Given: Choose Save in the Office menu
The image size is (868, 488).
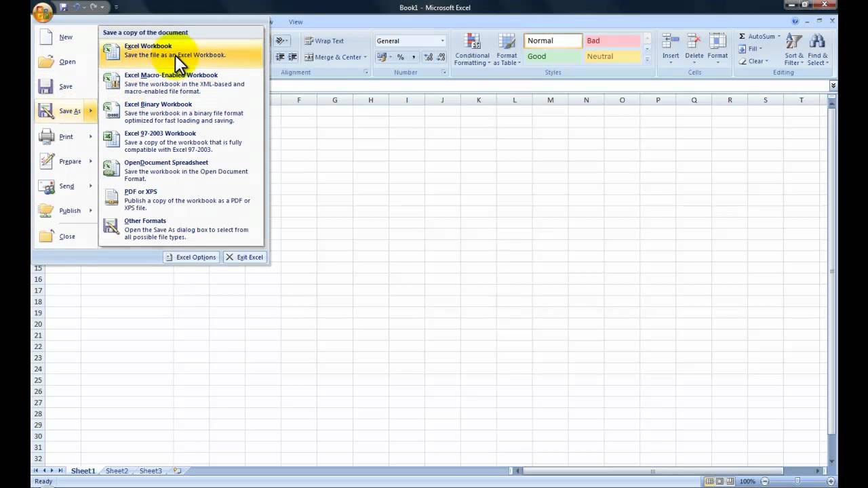Looking at the screenshot, I should click(66, 86).
